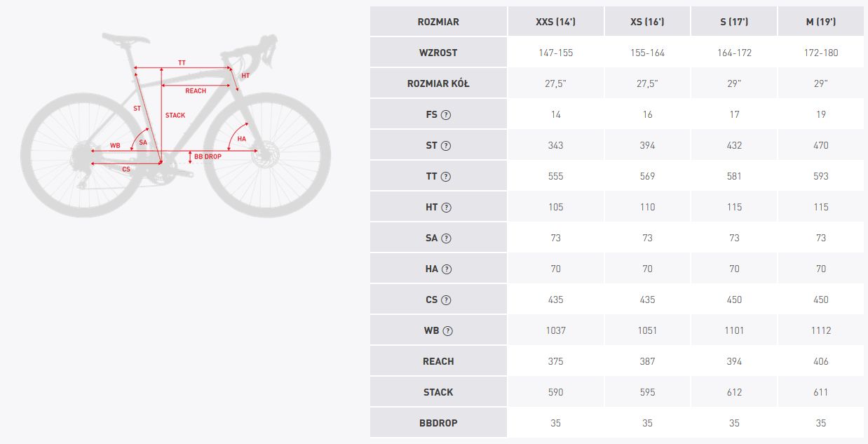Viewport: 868px width, 444px height.
Task: Click the ROZMIAR header cell
Action: click(x=438, y=22)
